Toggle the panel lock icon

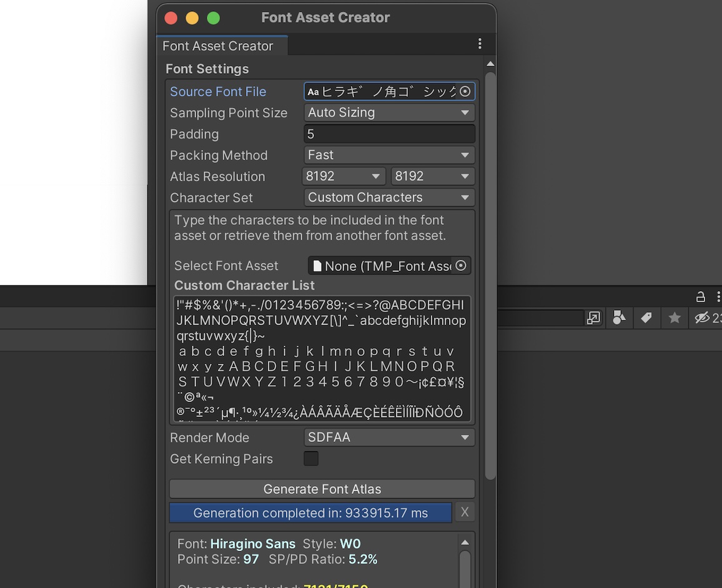[700, 296]
